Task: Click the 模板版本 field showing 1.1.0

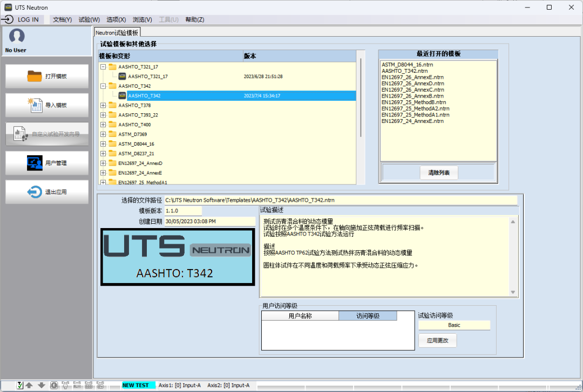Action: tap(183, 211)
